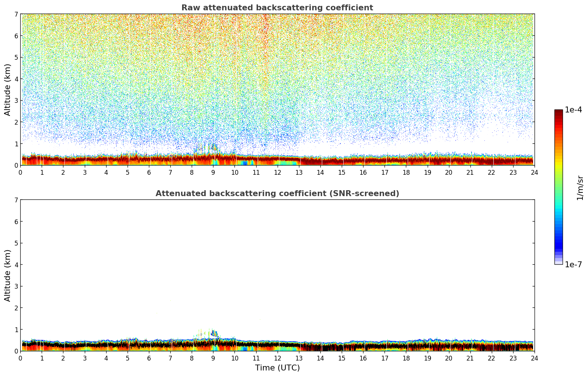Click time tick '12' under the SNR-screened plot
588x376 pixels.
point(277,358)
